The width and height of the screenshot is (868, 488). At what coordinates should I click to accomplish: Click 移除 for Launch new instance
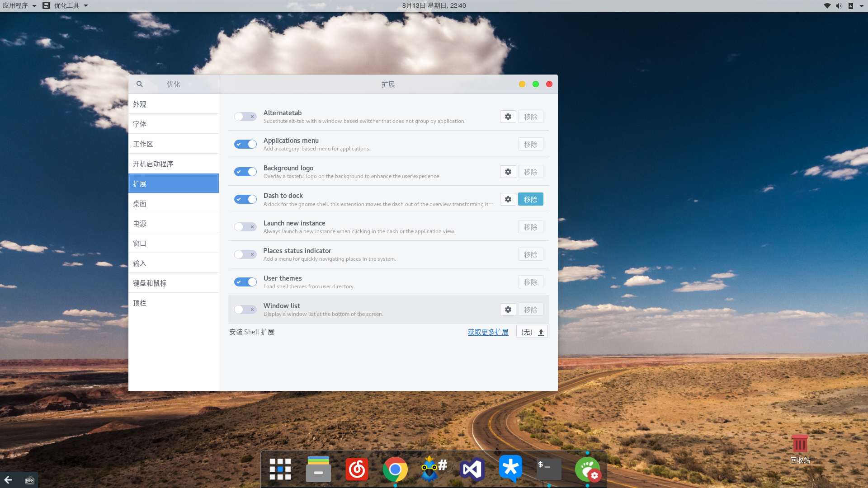(531, 227)
